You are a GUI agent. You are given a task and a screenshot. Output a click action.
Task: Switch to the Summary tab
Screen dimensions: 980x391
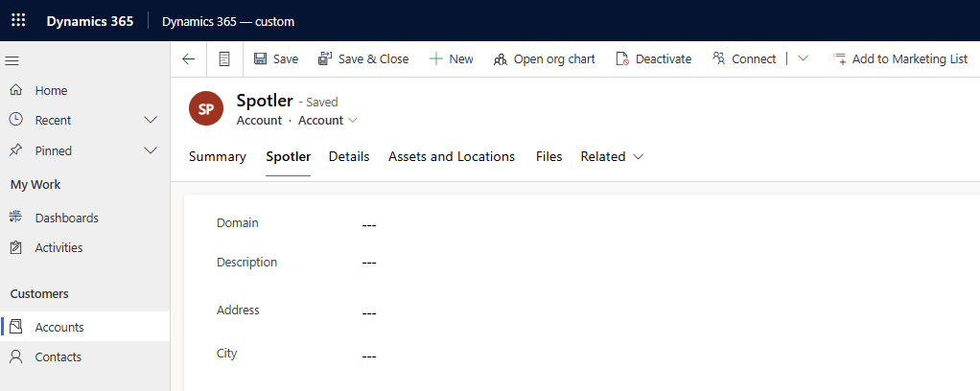pos(218,157)
